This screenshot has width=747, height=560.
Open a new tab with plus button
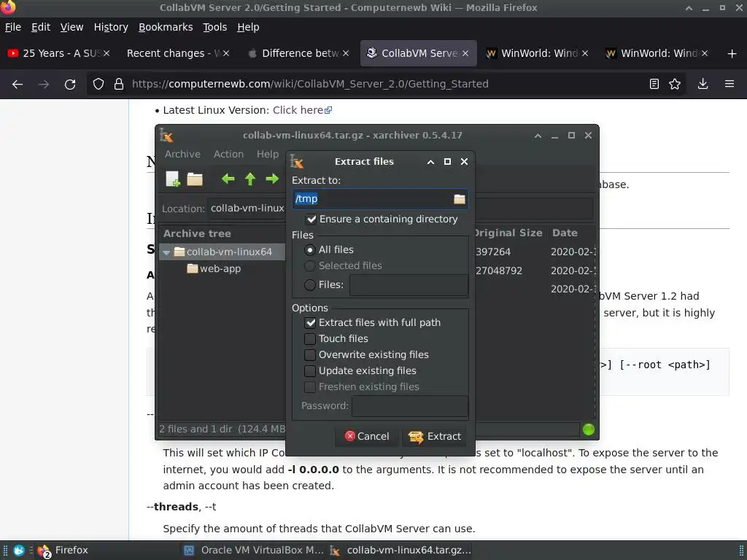click(x=732, y=53)
